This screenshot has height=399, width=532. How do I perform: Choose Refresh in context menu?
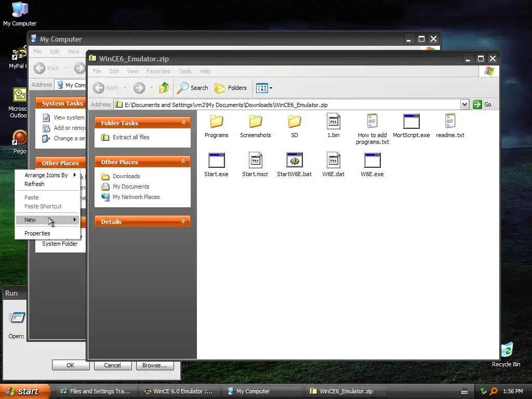click(x=47, y=184)
